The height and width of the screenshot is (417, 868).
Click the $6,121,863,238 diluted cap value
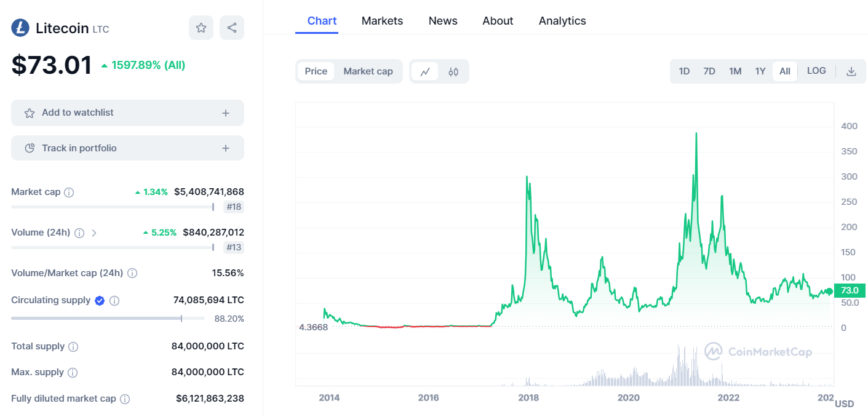[x=210, y=399]
